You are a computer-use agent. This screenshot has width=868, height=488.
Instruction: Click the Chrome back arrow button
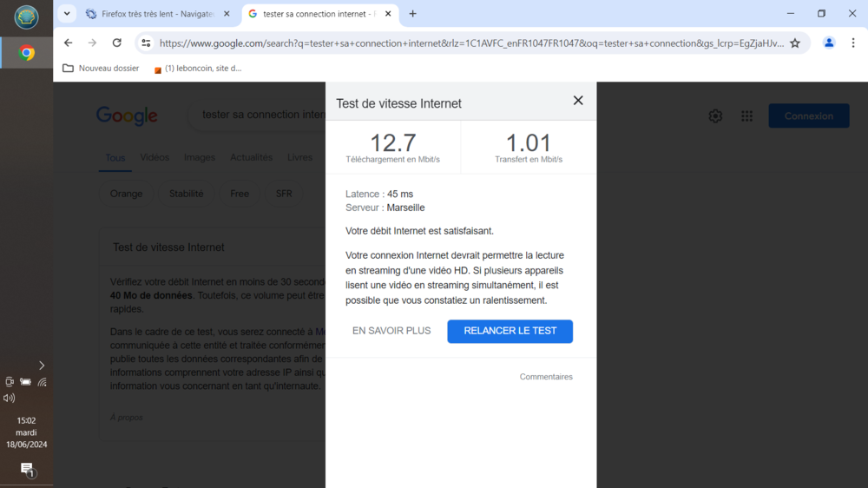pos(69,43)
